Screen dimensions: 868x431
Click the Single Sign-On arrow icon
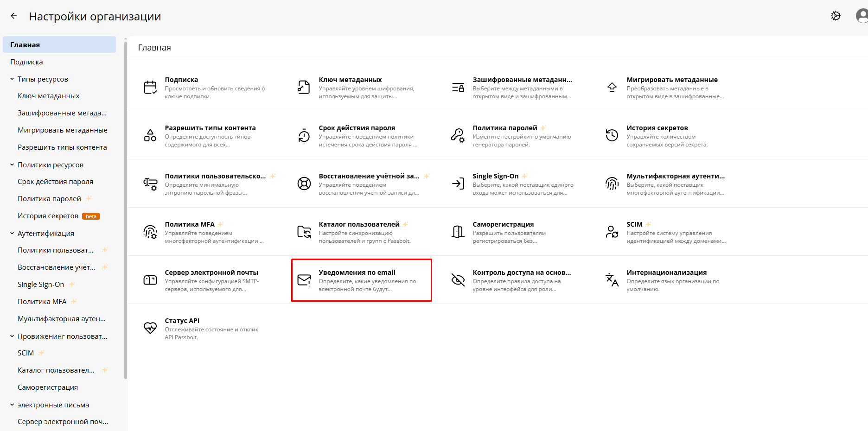pyautogui.click(x=458, y=184)
